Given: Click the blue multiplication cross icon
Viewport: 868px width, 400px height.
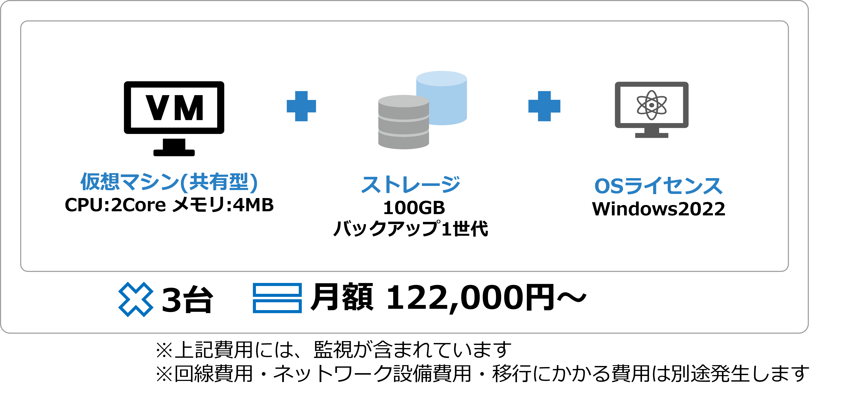Looking at the screenshot, I should pos(136,299).
